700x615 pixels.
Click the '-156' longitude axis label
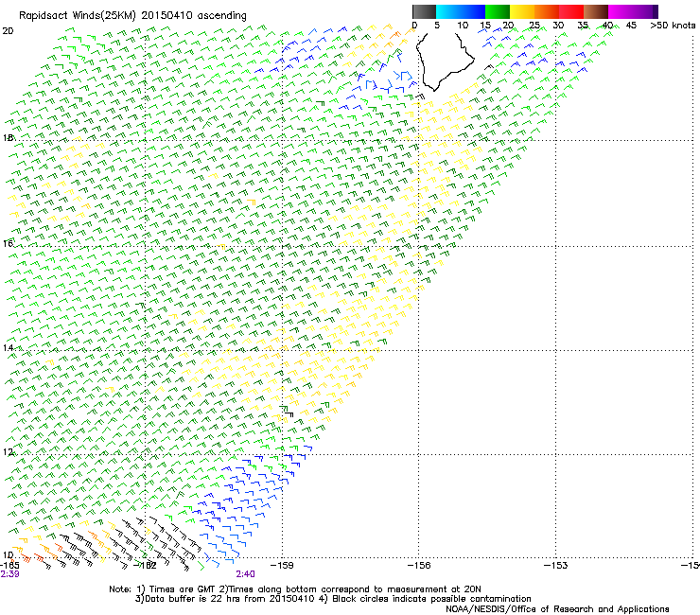coord(419,566)
